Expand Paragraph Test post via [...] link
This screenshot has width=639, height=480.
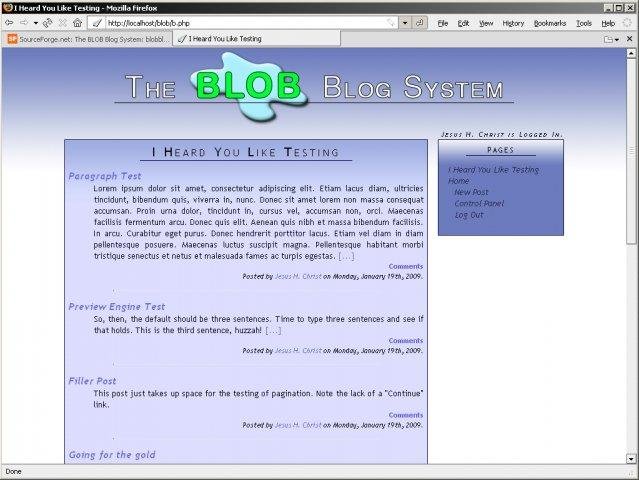[346, 256]
